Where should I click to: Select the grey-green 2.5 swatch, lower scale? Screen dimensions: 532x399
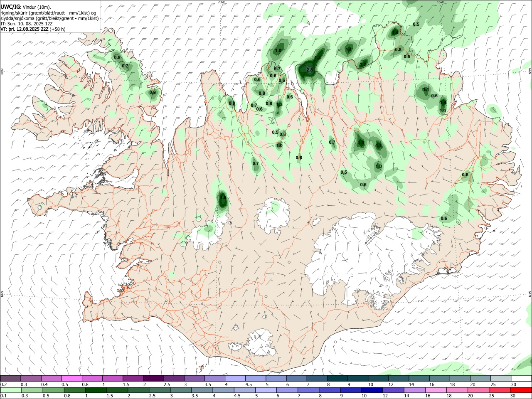pos(159,390)
